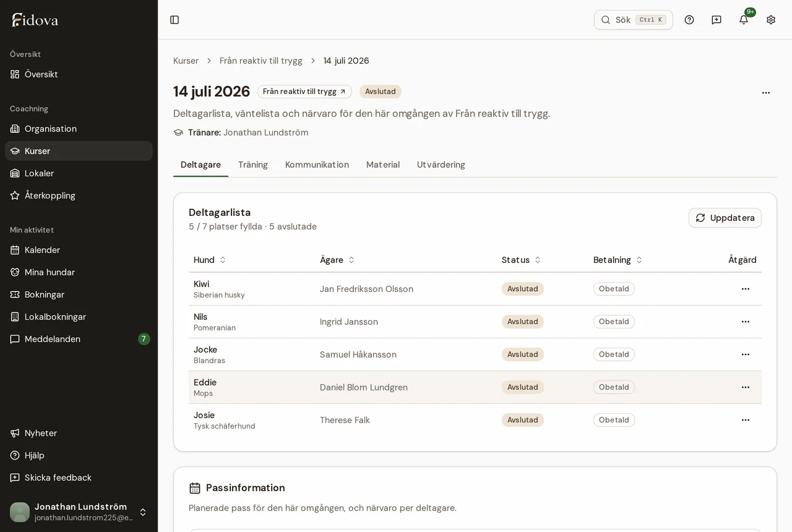Open Mina hundar in the sidebar
This screenshot has width=792, height=532.
(x=79, y=272)
